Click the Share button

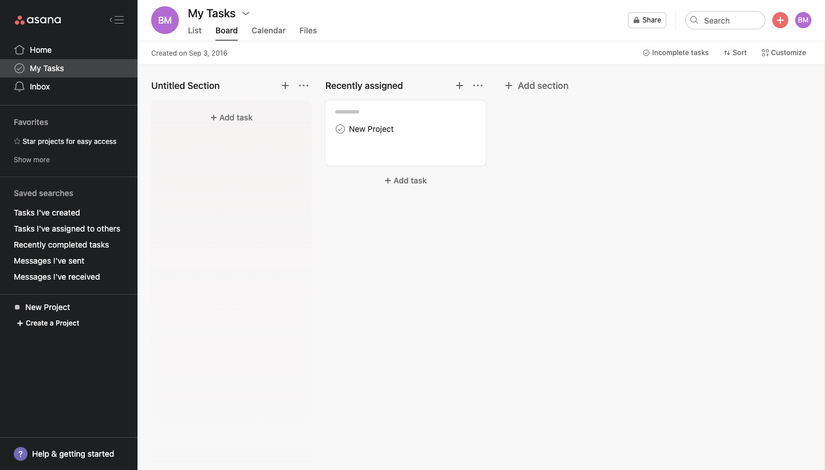647,20
